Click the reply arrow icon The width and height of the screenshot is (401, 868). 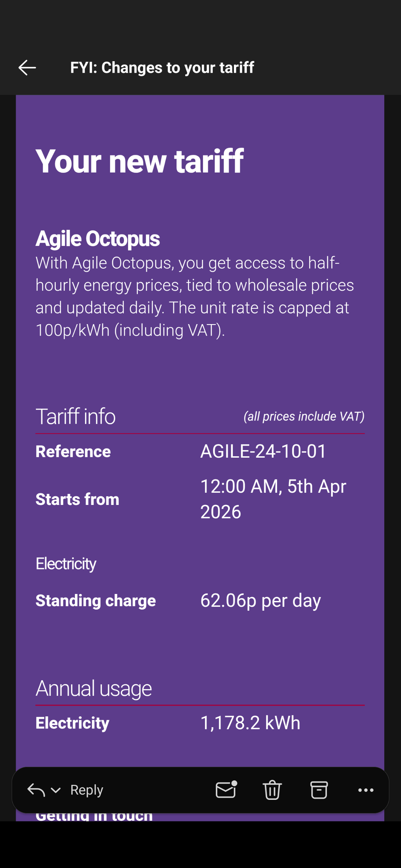(36, 790)
